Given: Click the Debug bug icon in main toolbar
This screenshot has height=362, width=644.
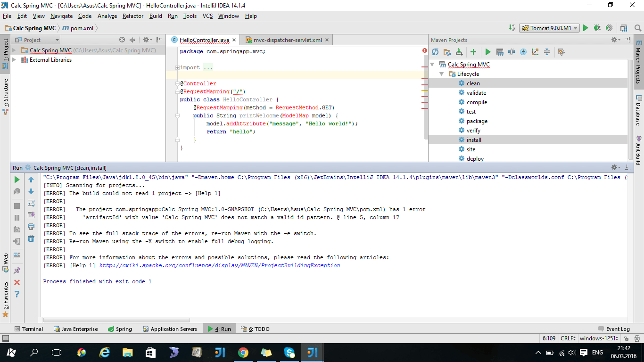Looking at the screenshot, I should tap(597, 28).
